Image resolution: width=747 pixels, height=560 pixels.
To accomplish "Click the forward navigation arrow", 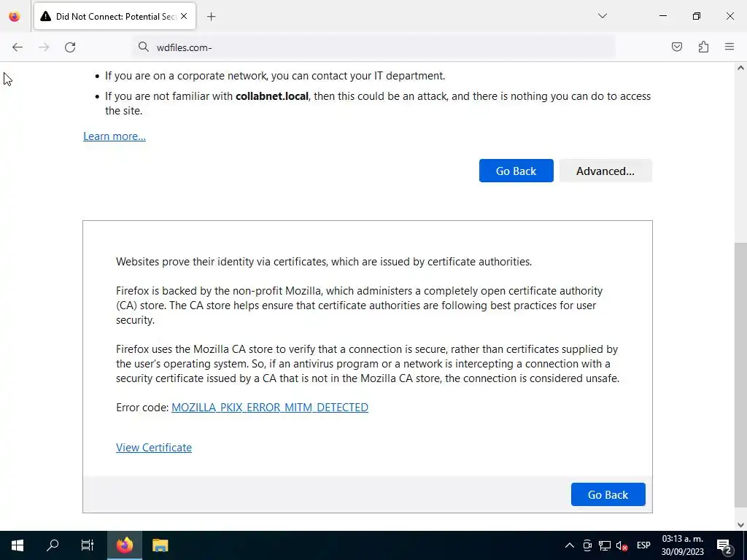I will (44, 47).
